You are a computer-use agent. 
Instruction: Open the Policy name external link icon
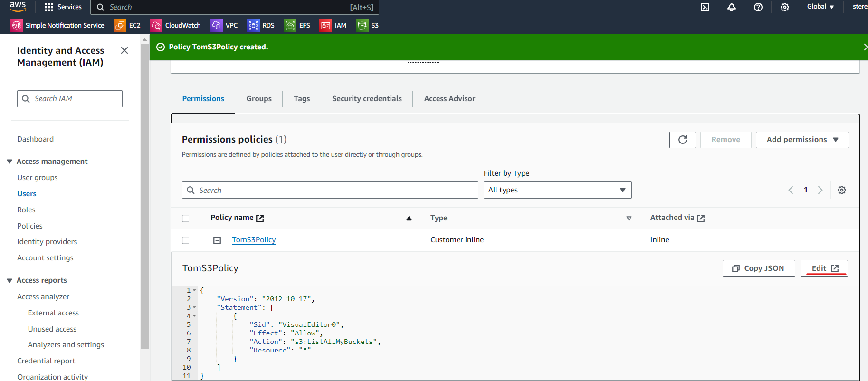260,218
